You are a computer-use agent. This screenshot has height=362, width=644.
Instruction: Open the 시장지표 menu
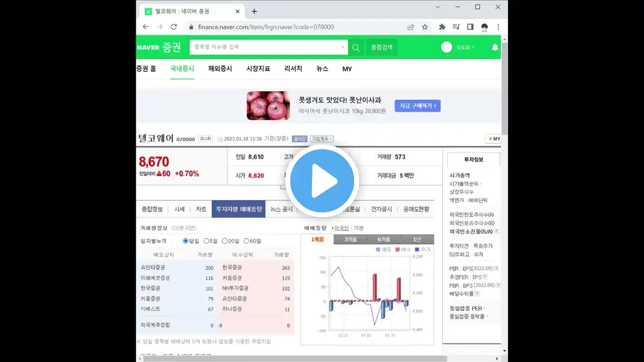point(258,69)
